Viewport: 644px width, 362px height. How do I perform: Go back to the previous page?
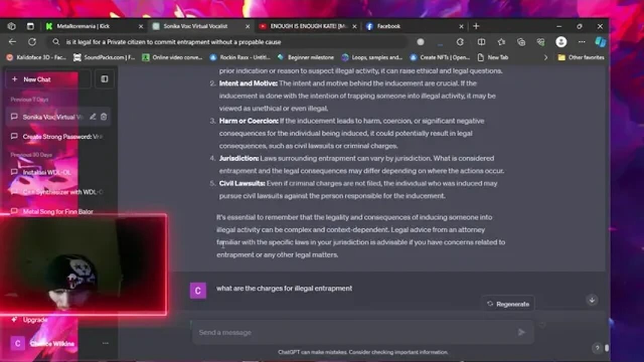[x=13, y=42]
